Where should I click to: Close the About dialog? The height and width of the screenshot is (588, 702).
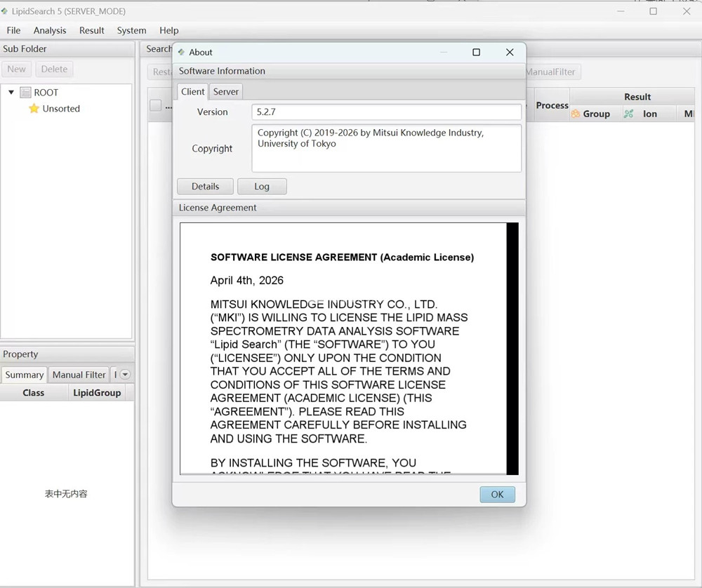(510, 53)
